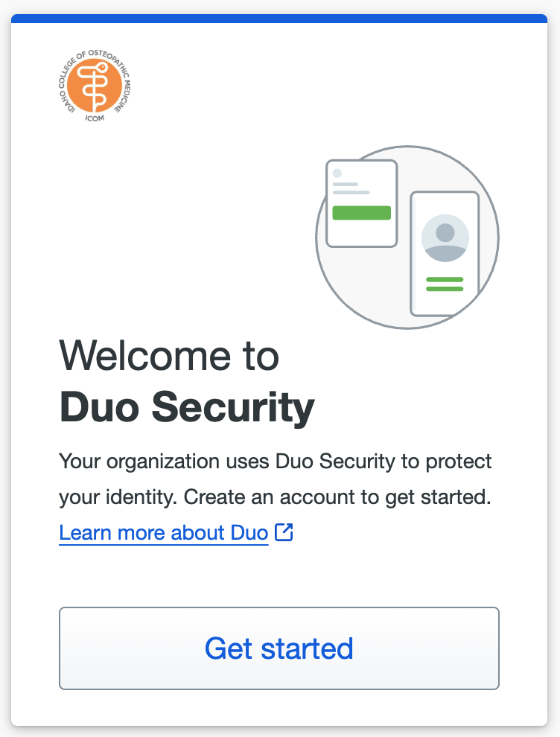Click the ICOM text beneath the logo
560x737 pixels.
click(95, 118)
